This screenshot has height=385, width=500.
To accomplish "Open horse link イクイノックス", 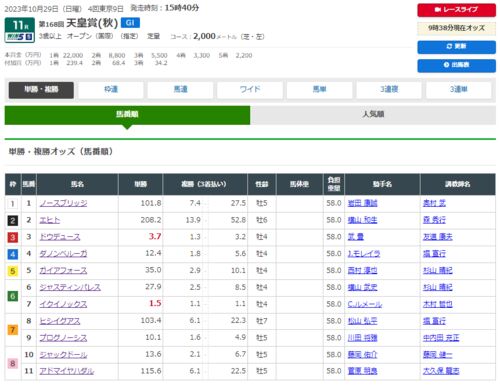I will point(63,304).
